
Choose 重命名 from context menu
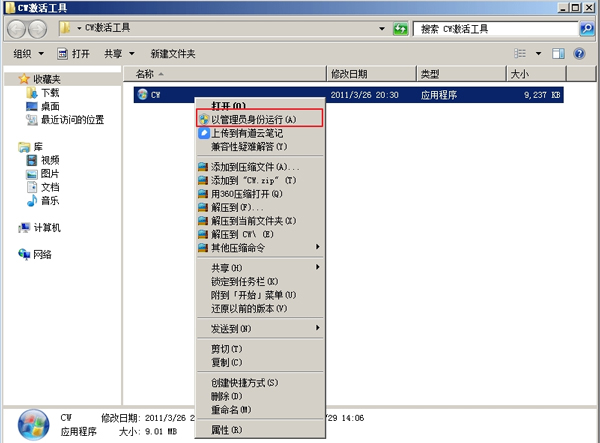pos(260,410)
